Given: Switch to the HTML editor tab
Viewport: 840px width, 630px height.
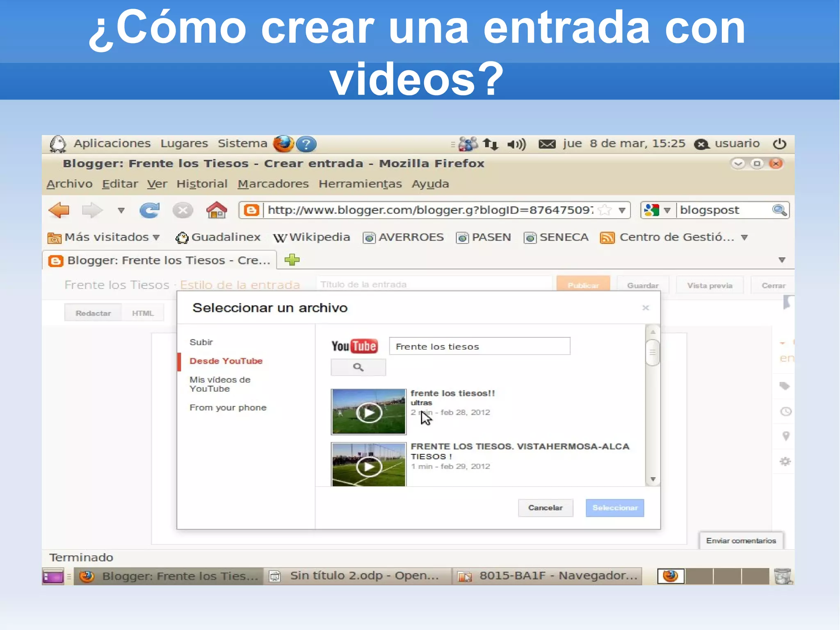Looking at the screenshot, I should pyautogui.click(x=143, y=313).
